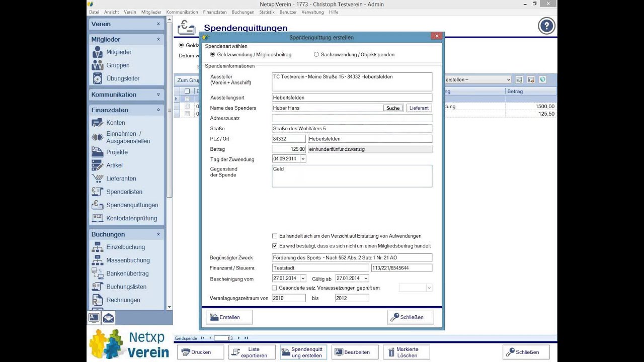Click the Gegenstand der Spende text field
Screen dimensions: 644x362
(352, 176)
